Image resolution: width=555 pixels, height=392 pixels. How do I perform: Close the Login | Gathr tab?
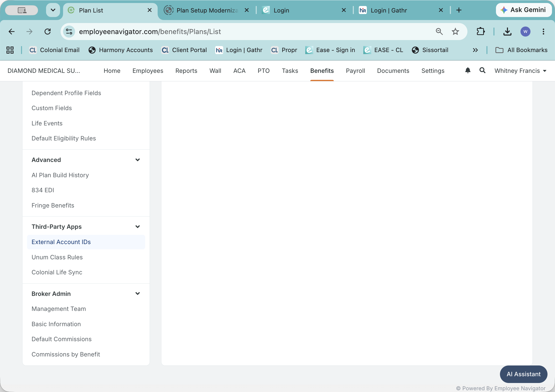click(x=441, y=10)
